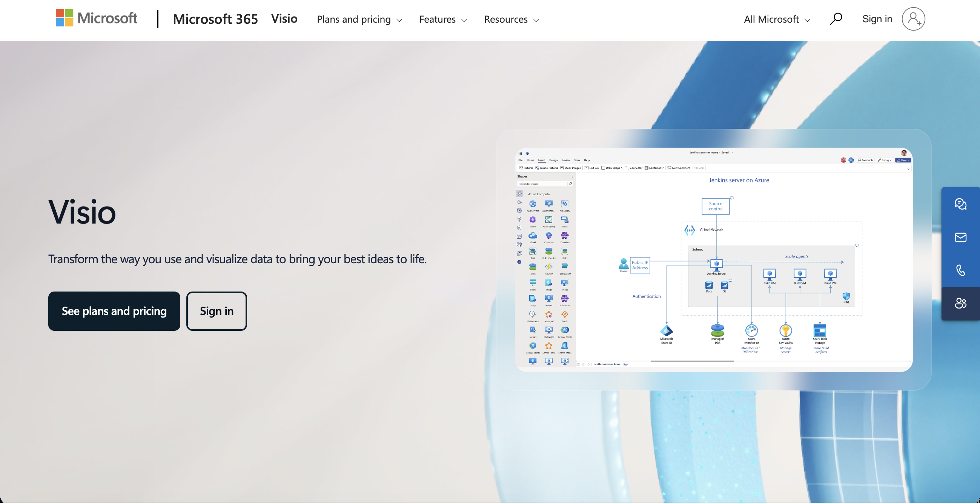This screenshot has height=503, width=980.
Task: Open the chat bubbles sidebar icon
Action: pyautogui.click(x=960, y=204)
